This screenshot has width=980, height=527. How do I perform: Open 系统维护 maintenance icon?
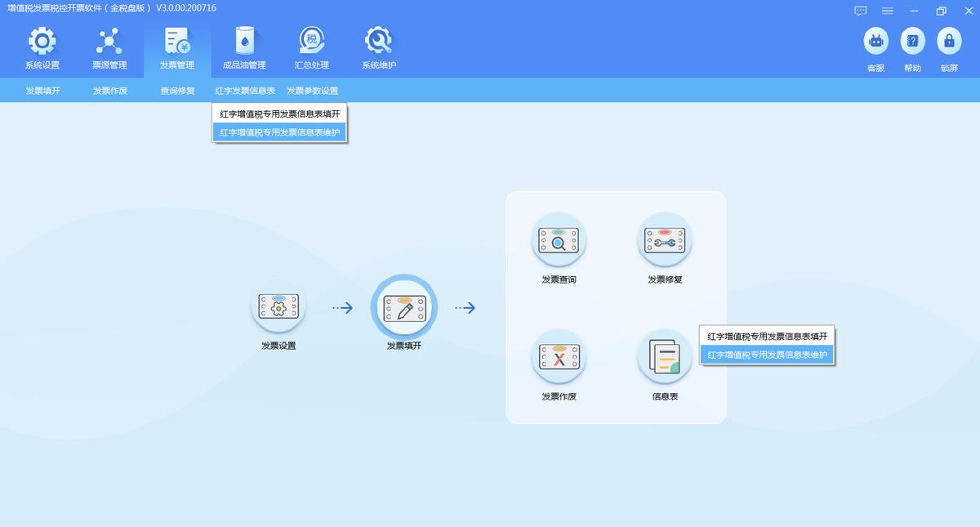pos(379,41)
